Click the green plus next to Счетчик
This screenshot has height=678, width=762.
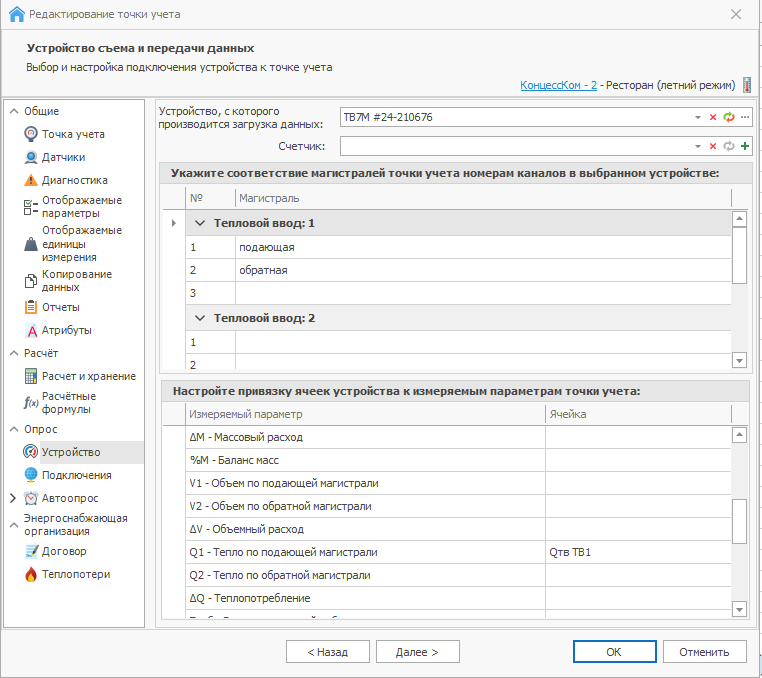(x=745, y=147)
